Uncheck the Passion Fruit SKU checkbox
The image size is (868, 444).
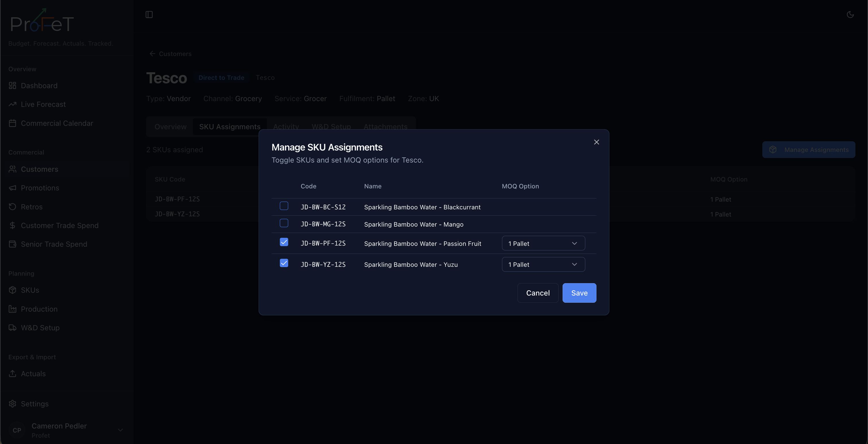click(x=284, y=242)
